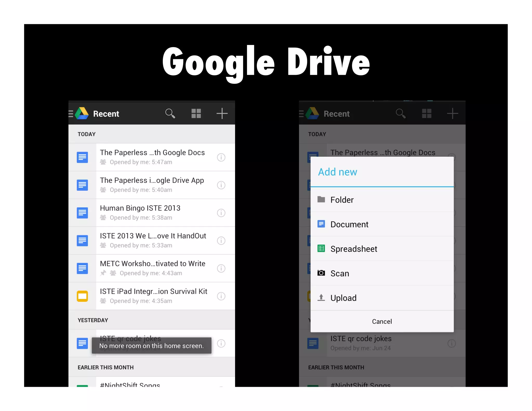The width and height of the screenshot is (532, 411).
Task: Choose Folder in Add new menu
Action: click(x=382, y=200)
